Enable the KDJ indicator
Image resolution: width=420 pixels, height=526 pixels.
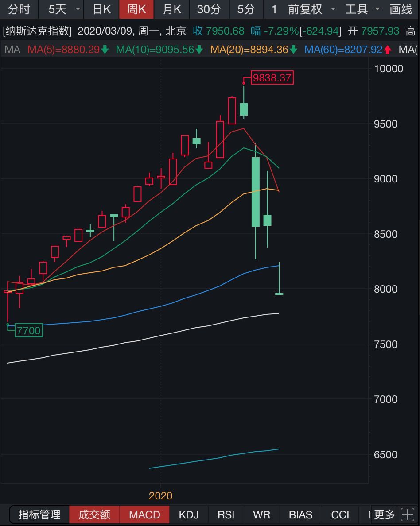point(189,515)
